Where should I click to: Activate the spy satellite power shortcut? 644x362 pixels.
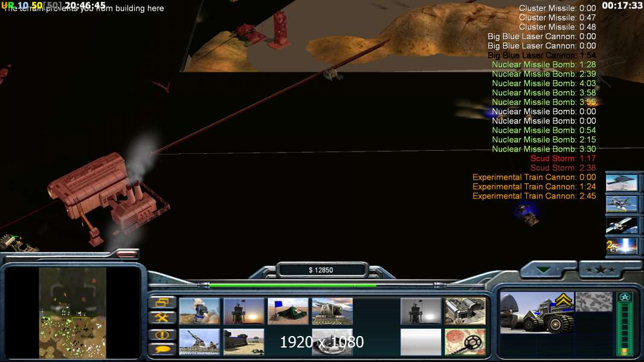click(622, 225)
